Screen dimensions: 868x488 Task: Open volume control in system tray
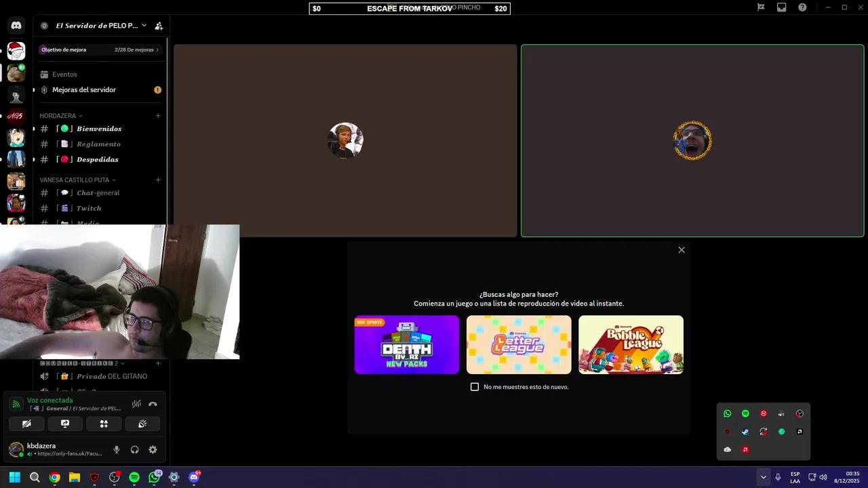tap(823, 477)
